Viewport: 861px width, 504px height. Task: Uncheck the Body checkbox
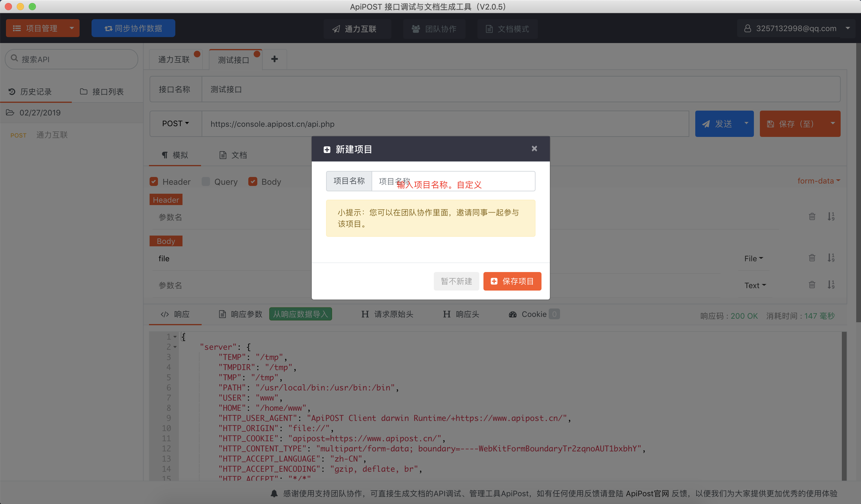tap(253, 182)
